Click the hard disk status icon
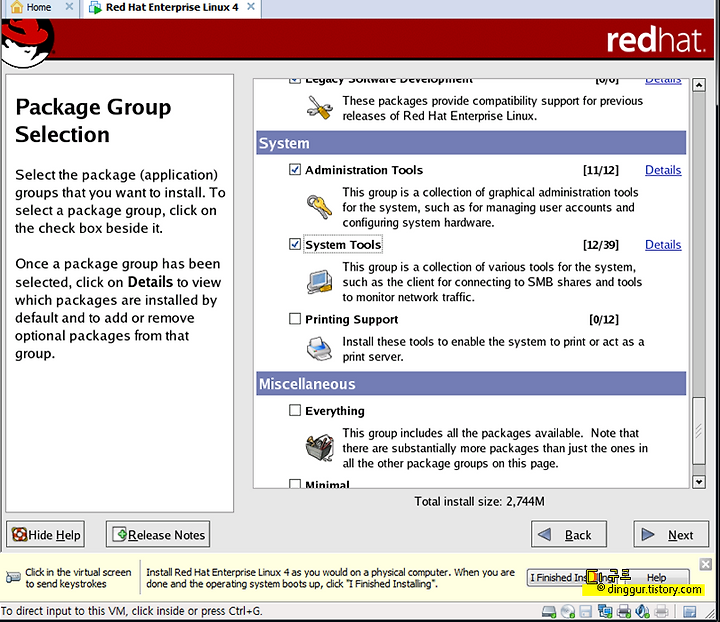Screen dimensions: 720x622 [549, 611]
